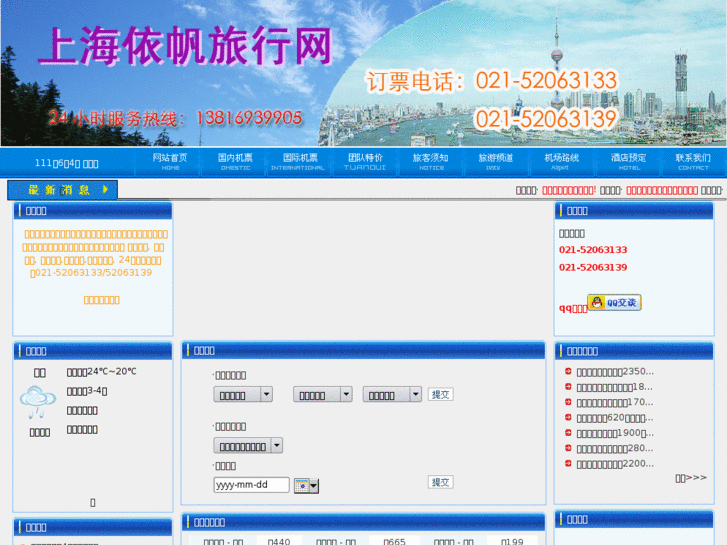Click the orange link below the intro text

point(102,300)
